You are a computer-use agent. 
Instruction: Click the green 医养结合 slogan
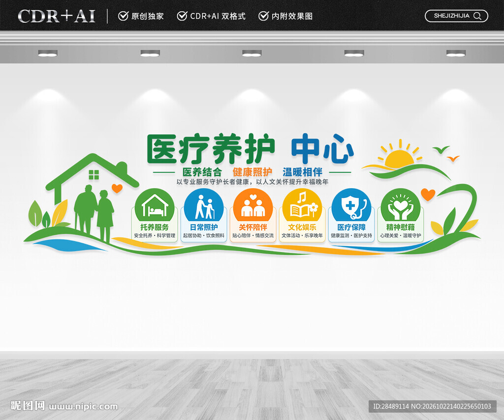point(202,172)
